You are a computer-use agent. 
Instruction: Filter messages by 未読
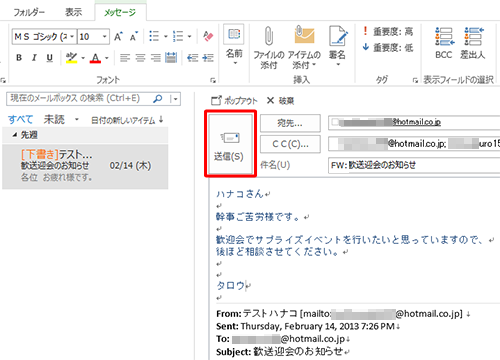tap(54, 119)
